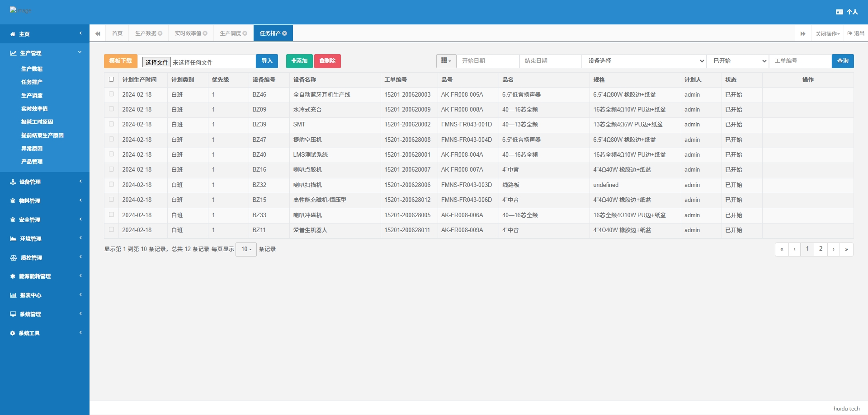Screen dimensions: 868x415
Task: Switch to the 生产调度 tab
Action: pyautogui.click(x=231, y=33)
